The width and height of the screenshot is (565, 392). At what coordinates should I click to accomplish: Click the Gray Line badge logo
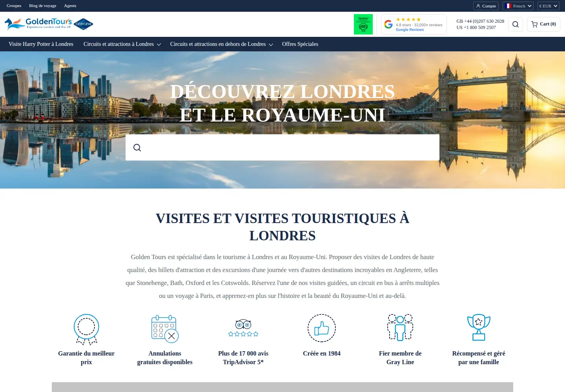[83, 24]
